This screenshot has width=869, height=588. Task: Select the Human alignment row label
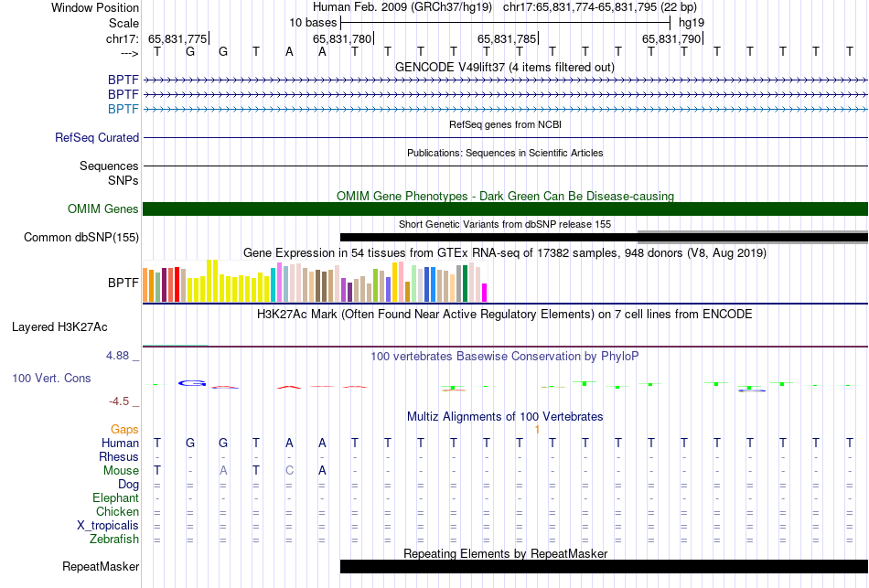120,443
